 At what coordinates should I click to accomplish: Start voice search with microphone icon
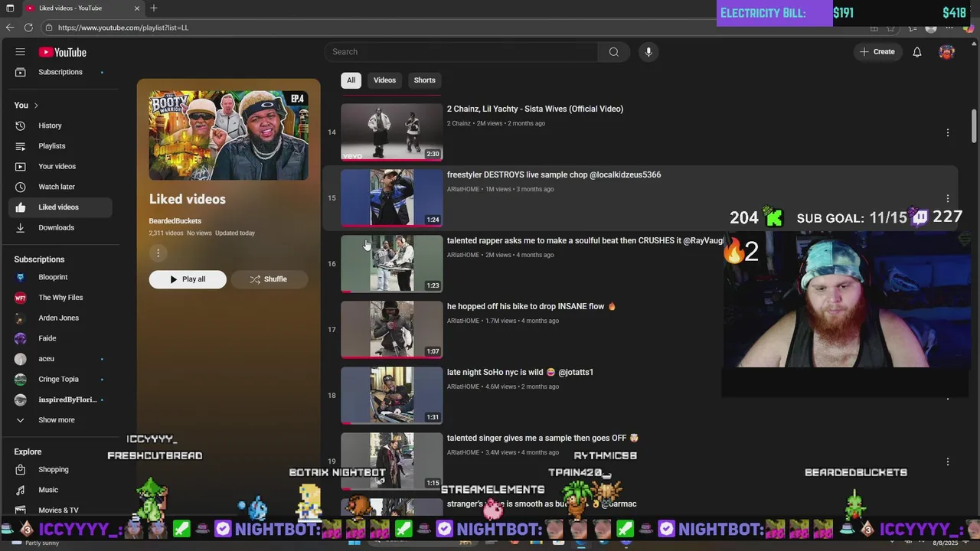pos(648,52)
